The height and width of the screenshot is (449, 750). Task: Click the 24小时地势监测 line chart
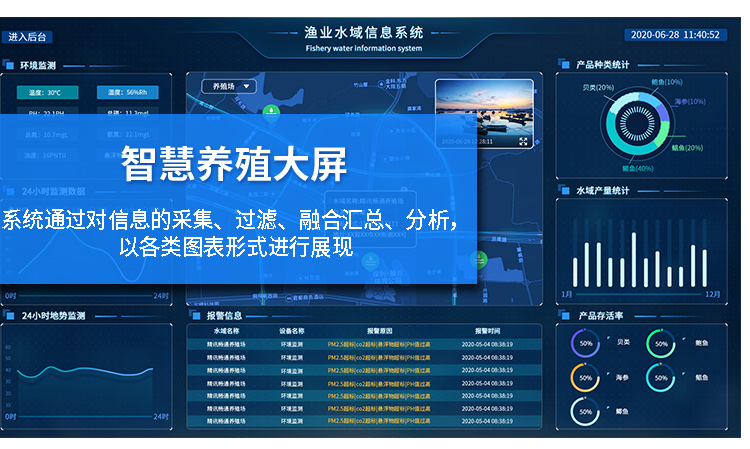click(x=88, y=377)
